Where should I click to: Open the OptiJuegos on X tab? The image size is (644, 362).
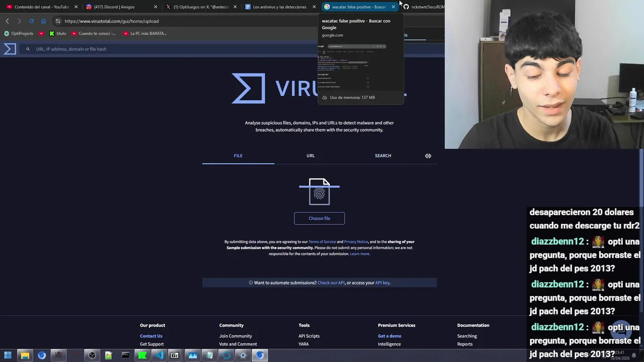[x=200, y=7]
